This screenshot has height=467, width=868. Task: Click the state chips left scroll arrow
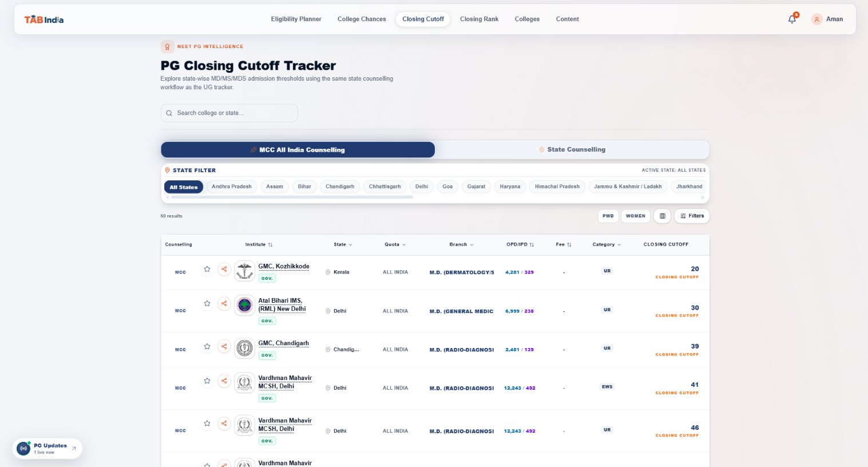pyautogui.click(x=167, y=197)
